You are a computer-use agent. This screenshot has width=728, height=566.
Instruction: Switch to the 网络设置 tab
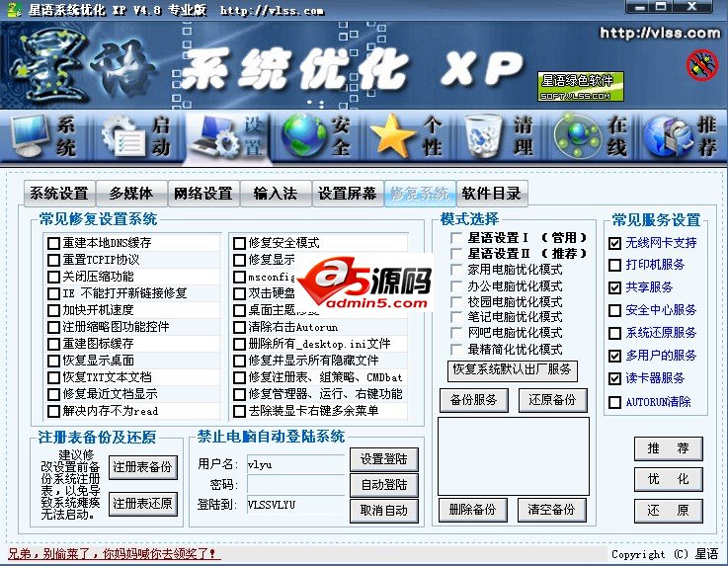pos(203,194)
